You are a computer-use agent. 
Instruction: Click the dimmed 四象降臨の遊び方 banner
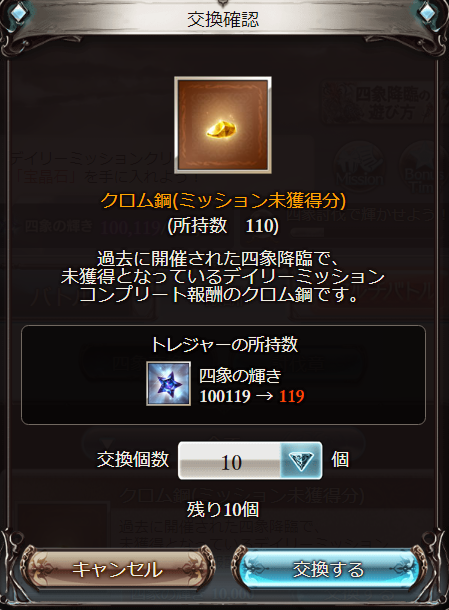pyautogui.click(x=381, y=103)
